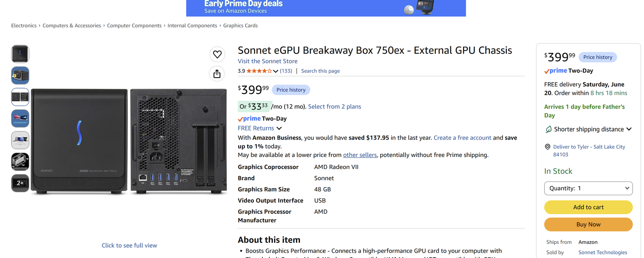Open the Quantity dropdown selector
The height and width of the screenshot is (258, 644).
pyautogui.click(x=588, y=188)
